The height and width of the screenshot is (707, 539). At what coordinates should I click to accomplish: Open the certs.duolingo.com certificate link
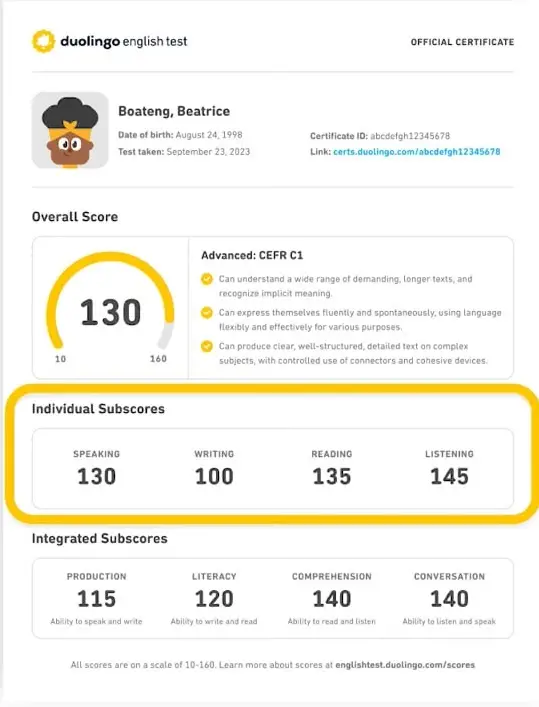pos(416,152)
